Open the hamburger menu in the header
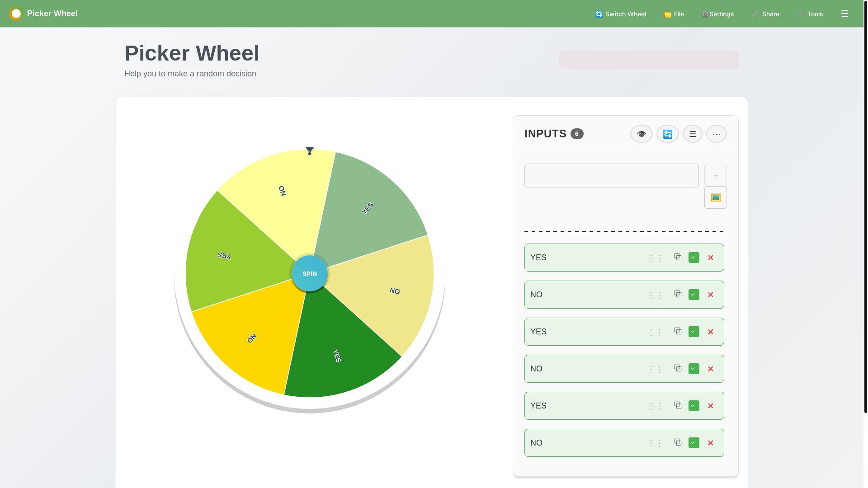The width and height of the screenshot is (868, 488). coord(844,14)
